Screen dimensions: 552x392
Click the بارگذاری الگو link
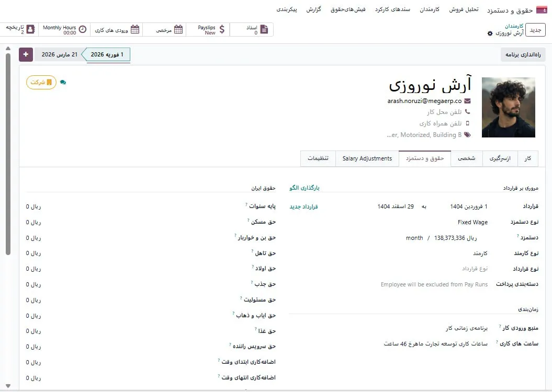pos(305,188)
